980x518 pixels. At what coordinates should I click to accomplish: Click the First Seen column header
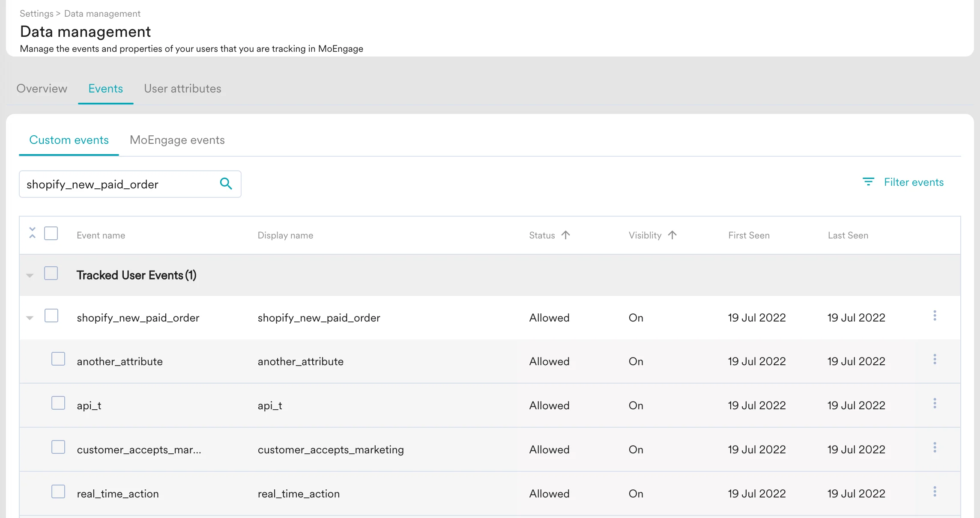pyautogui.click(x=749, y=235)
